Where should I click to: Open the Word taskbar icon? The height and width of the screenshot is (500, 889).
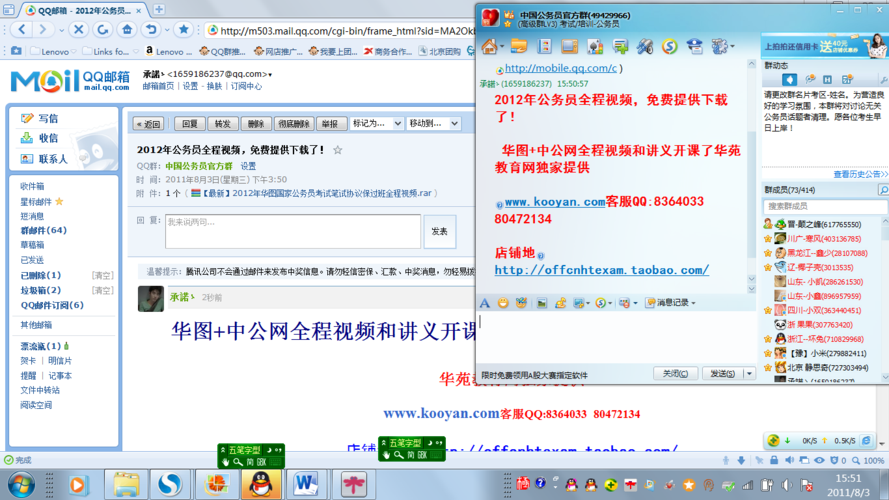(x=306, y=485)
